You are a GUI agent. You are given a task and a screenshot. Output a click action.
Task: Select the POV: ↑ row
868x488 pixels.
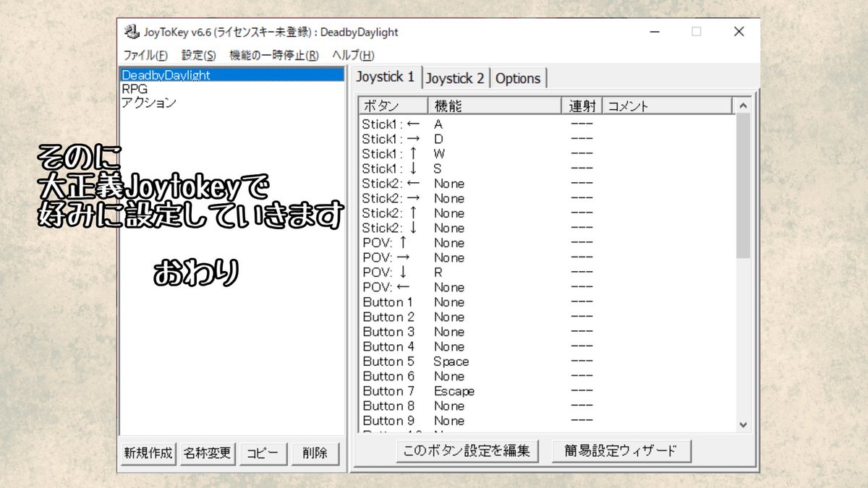(547, 242)
